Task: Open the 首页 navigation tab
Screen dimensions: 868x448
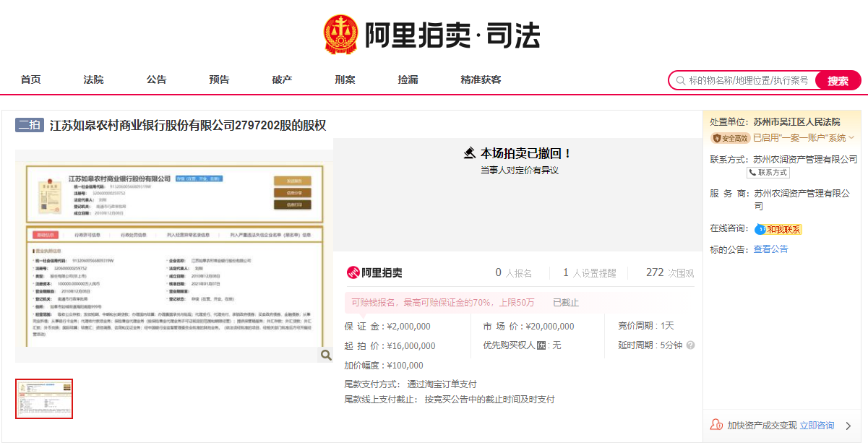Action: 30,79
